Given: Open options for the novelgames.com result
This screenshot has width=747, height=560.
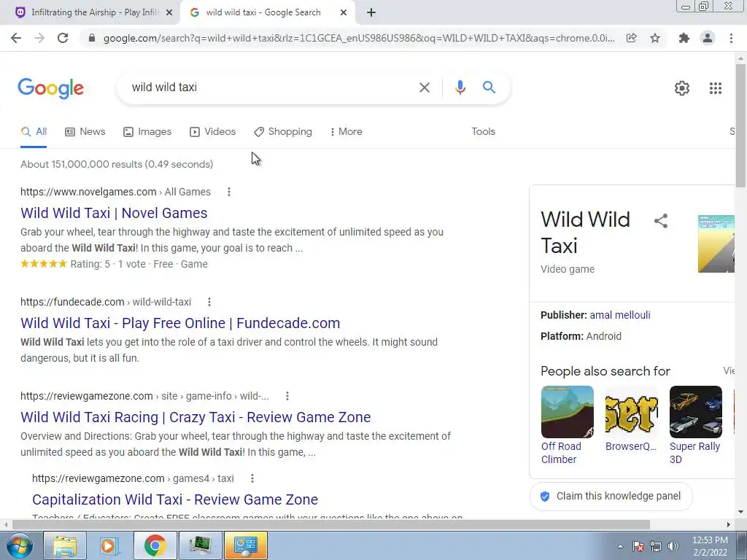Looking at the screenshot, I should click(x=229, y=192).
